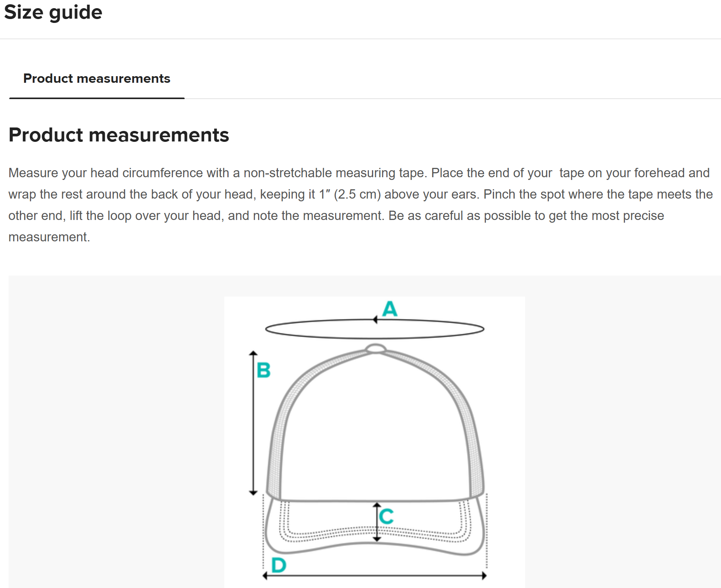Click the final word "measurement." of the paragraph
The image size is (721, 588).
[x=49, y=237]
